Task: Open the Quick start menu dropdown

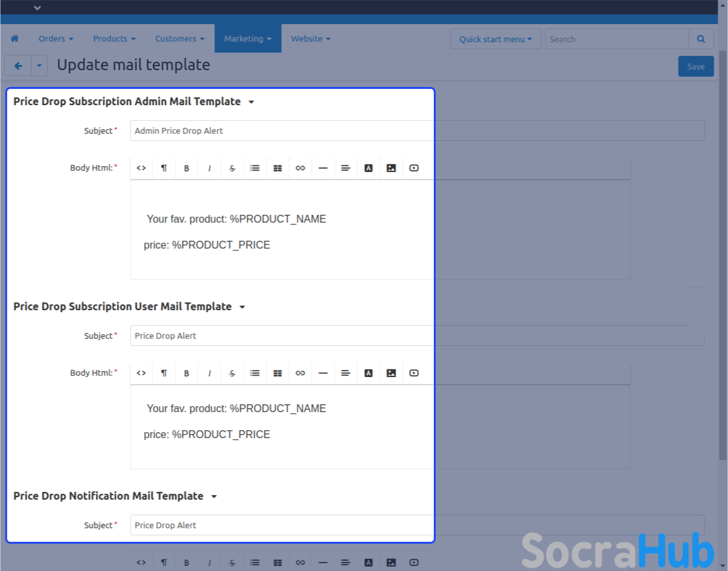Action: [496, 39]
